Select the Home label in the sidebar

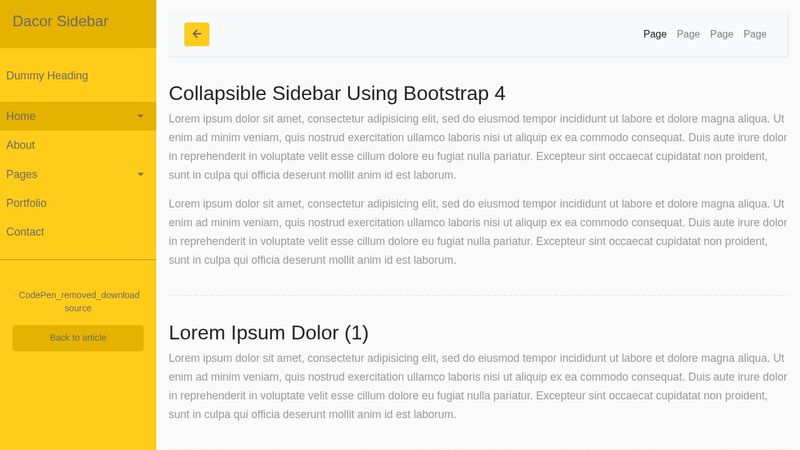point(21,116)
